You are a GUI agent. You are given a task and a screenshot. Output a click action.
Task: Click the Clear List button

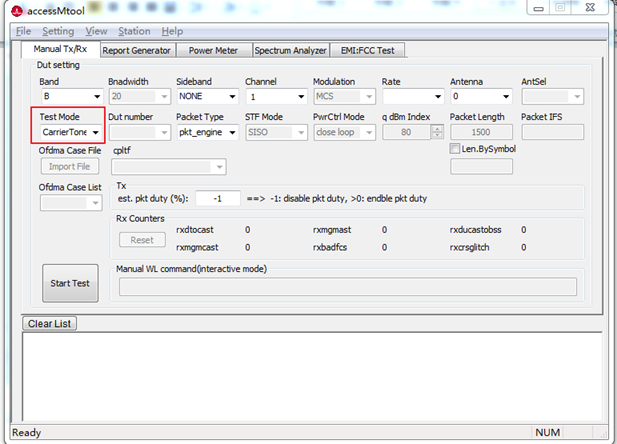(49, 323)
